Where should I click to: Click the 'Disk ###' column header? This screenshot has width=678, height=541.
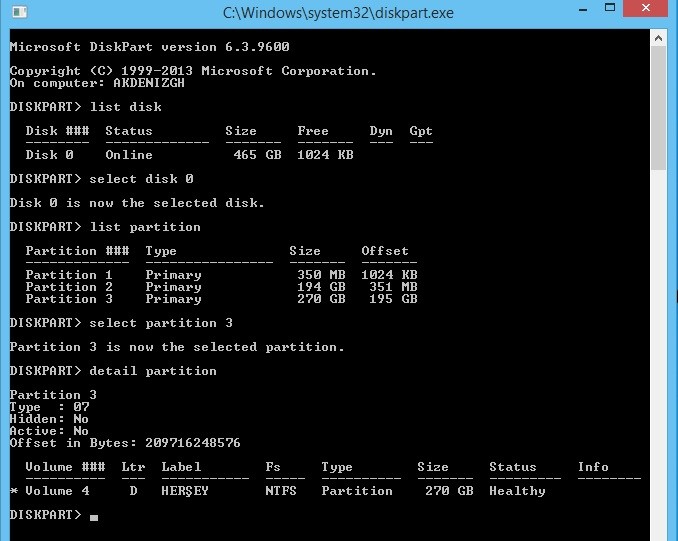[57, 131]
